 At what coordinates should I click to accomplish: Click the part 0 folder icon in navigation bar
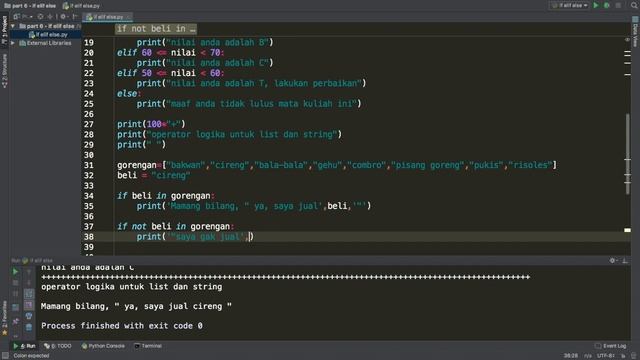[7, 6]
